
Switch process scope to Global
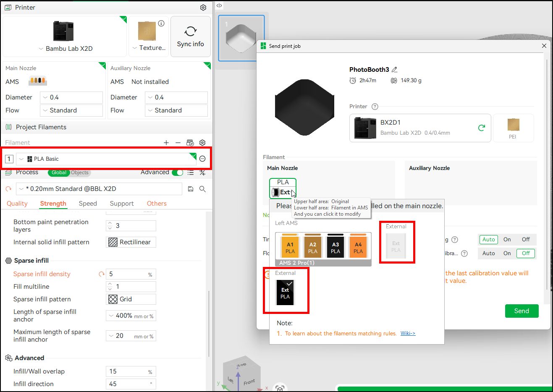click(59, 172)
